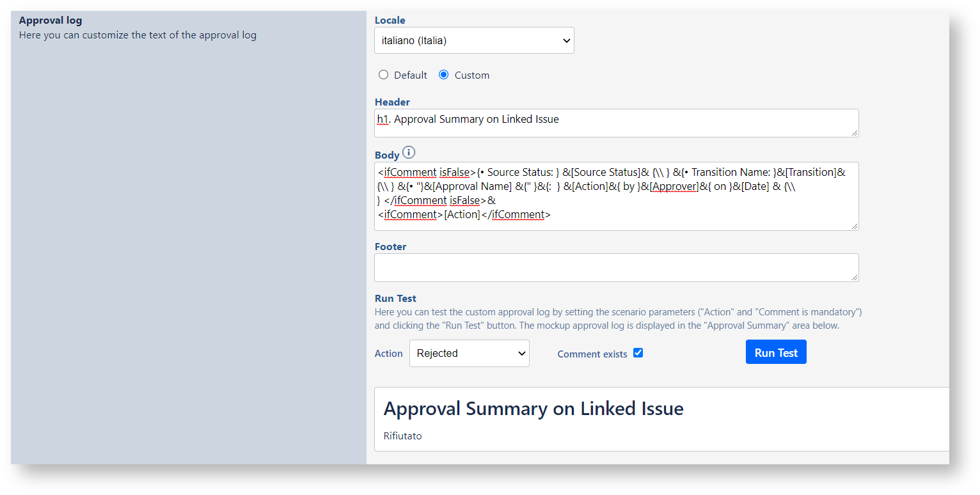The image size is (980, 495).
Task: Click the Comment exists label text
Action: [592, 354]
